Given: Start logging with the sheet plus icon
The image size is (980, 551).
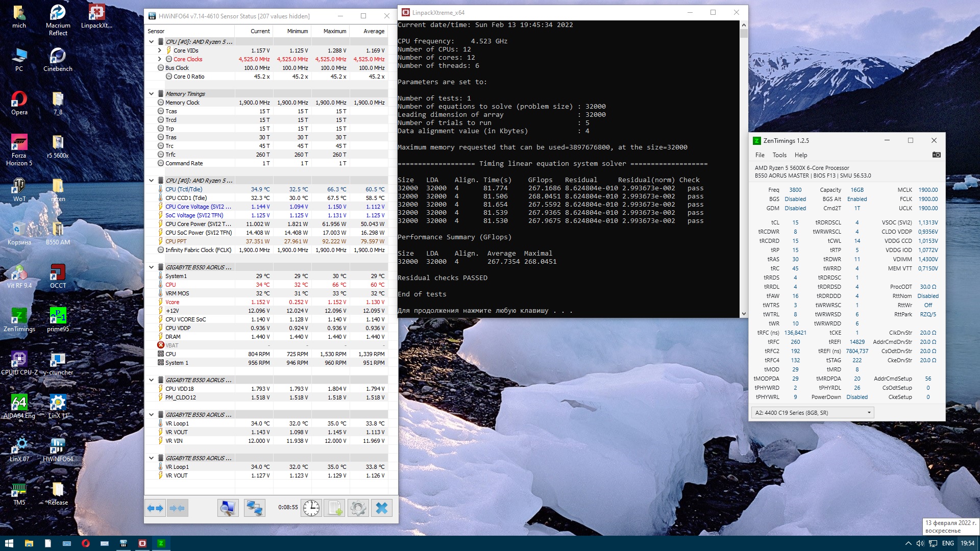Looking at the screenshot, I should tap(335, 508).
